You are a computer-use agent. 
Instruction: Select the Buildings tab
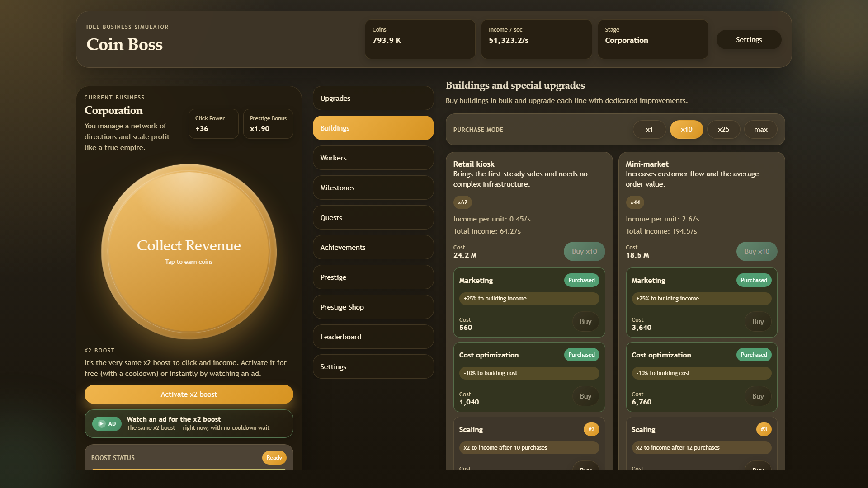coord(373,128)
